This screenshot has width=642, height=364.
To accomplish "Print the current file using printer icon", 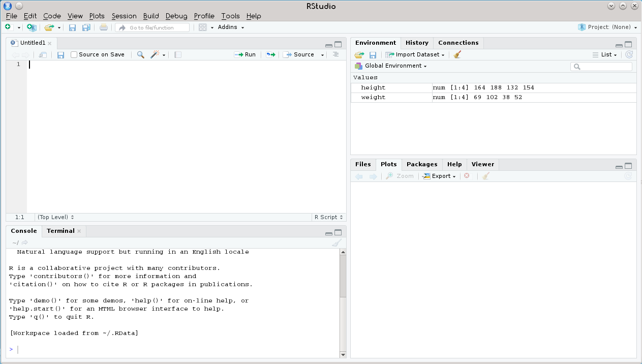I will click(104, 27).
